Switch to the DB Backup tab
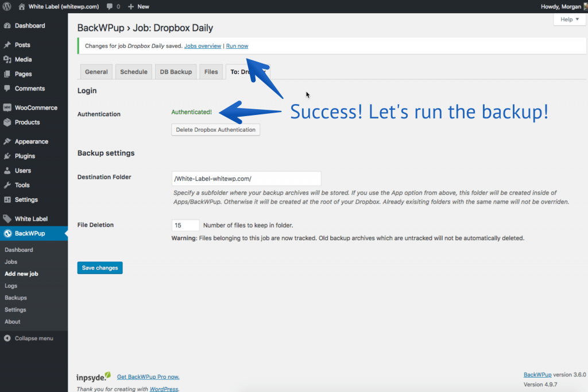588x392 pixels. click(x=176, y=72)
